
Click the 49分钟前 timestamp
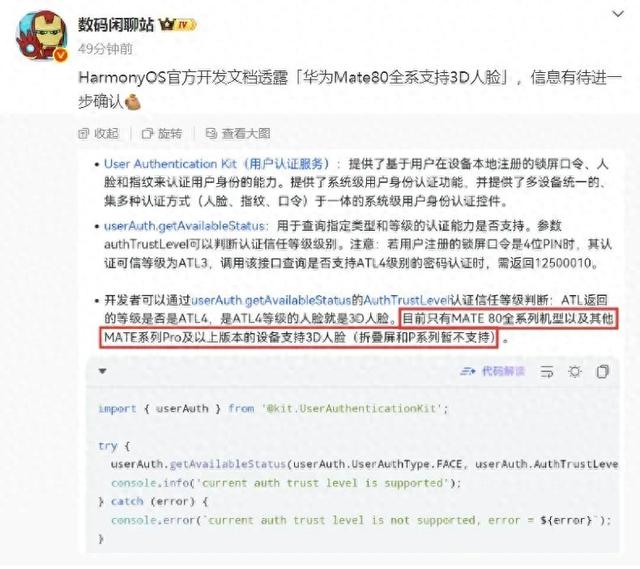(x=105, y=49)
